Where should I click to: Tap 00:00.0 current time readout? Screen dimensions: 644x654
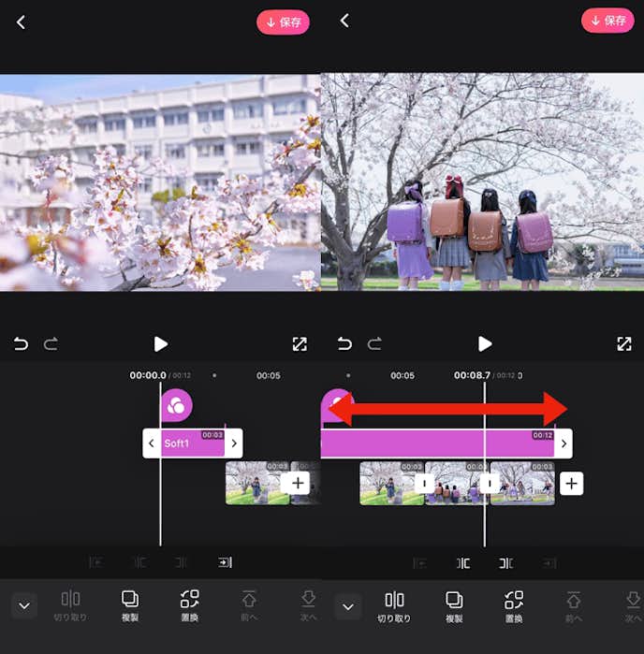point(148,375)
